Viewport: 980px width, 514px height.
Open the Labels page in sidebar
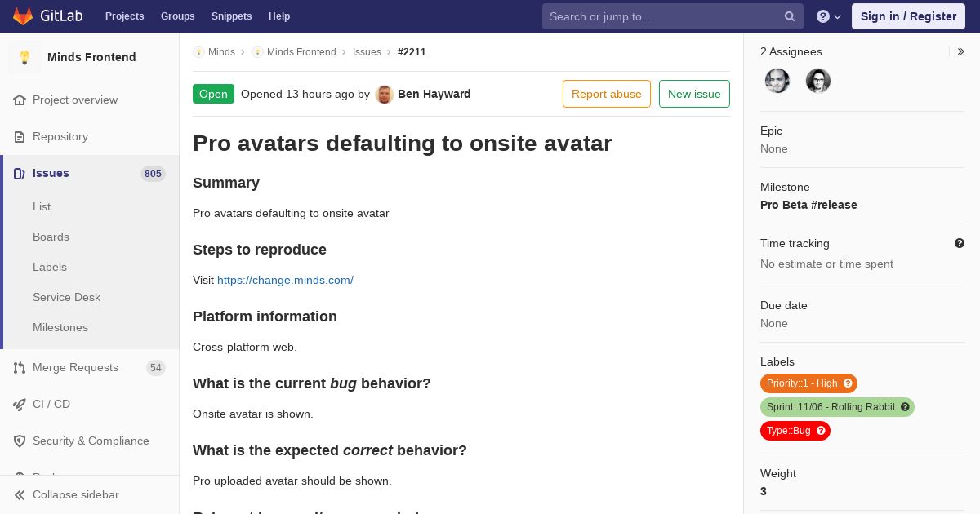pos(50,267)
